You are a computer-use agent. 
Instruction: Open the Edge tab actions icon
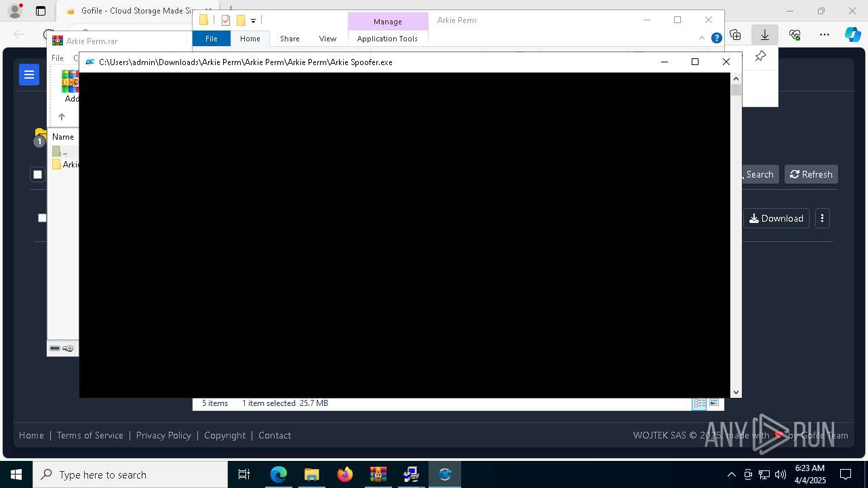pos(41,11)
